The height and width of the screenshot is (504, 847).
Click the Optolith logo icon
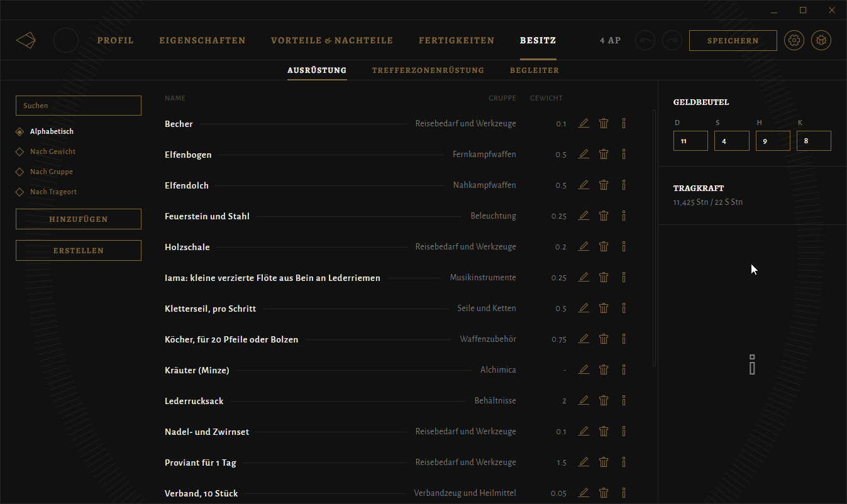(26, 40)
